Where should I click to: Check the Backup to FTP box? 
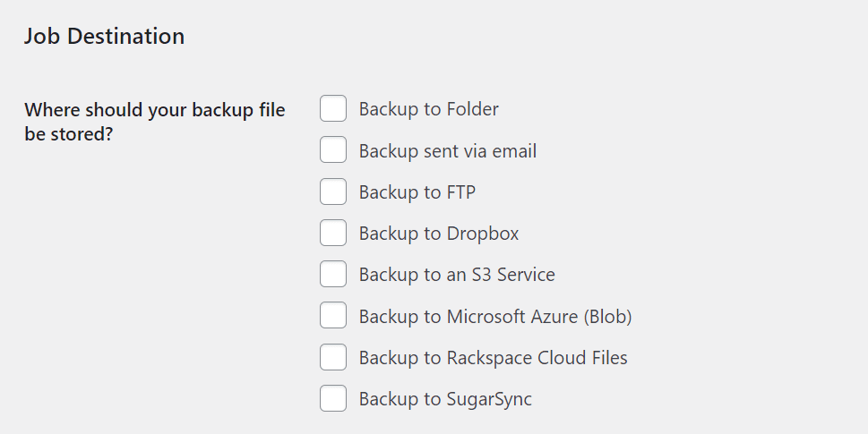pyautogui.click(x=333, y=191)
